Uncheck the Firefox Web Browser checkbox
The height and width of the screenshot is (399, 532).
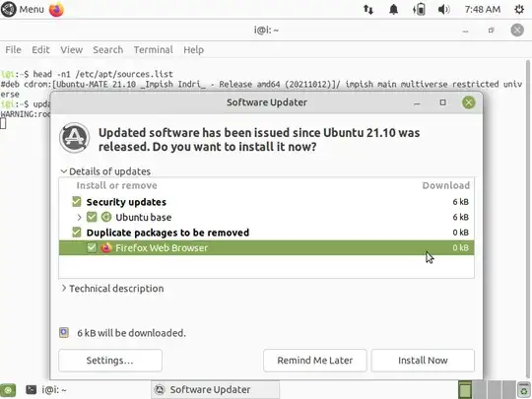click(92, 247)
